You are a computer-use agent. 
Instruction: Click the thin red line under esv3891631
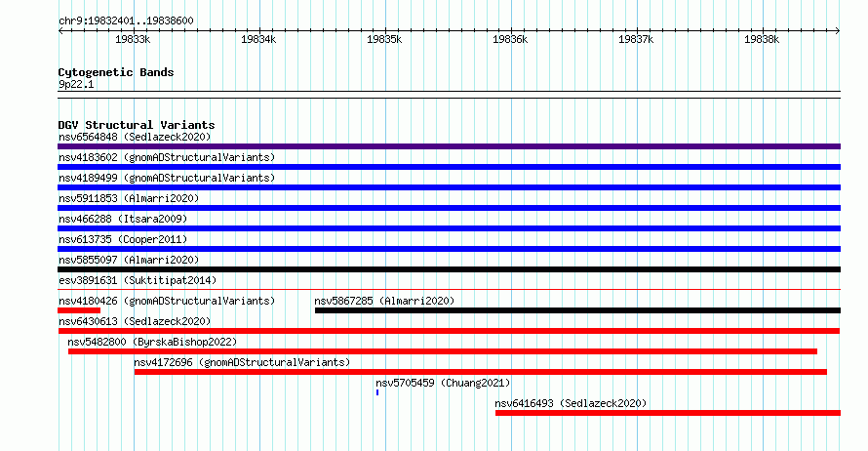449,289
